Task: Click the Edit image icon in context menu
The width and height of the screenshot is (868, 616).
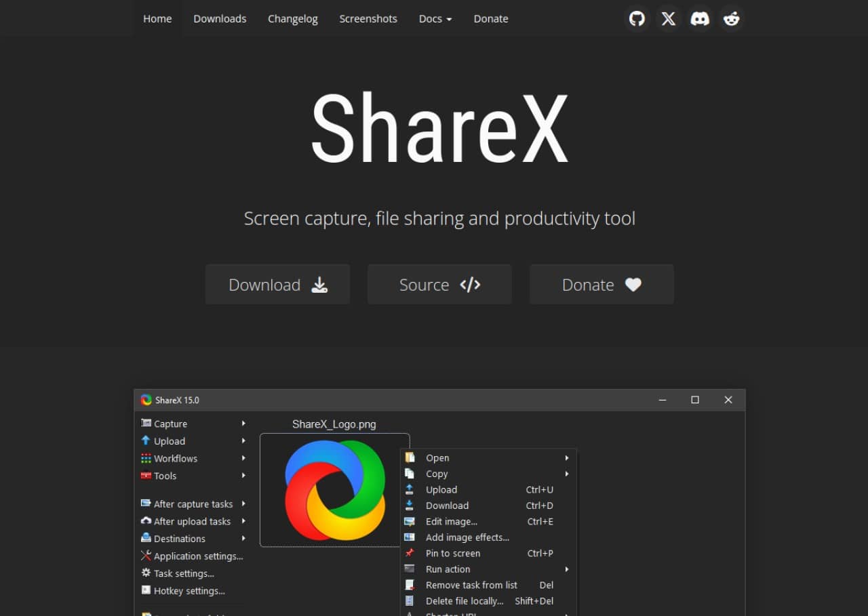Action: (410, 521)
